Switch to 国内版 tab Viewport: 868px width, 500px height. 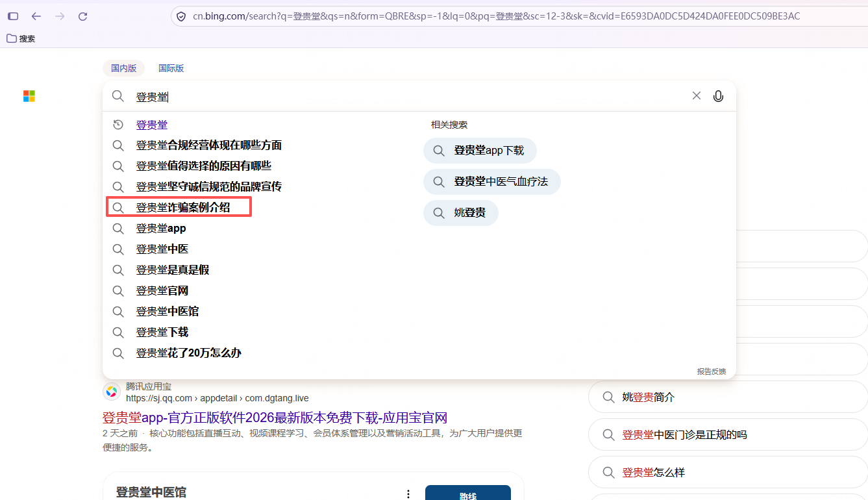123,68
